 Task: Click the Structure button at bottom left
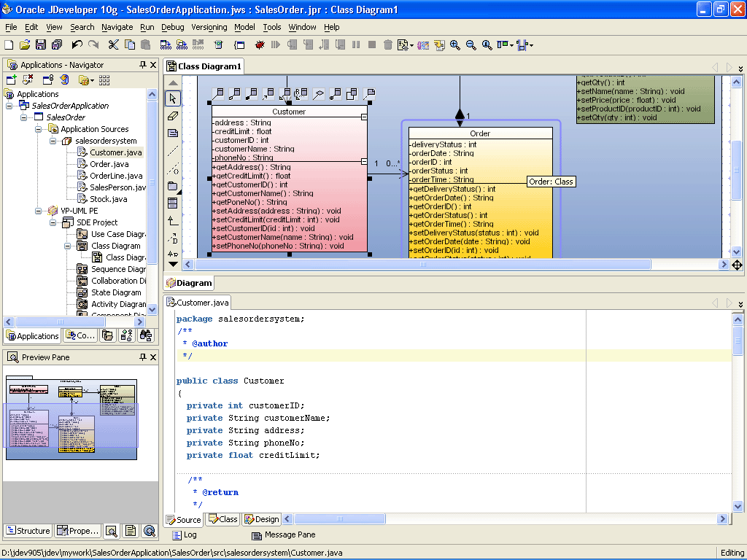click(x=28, y=531)
